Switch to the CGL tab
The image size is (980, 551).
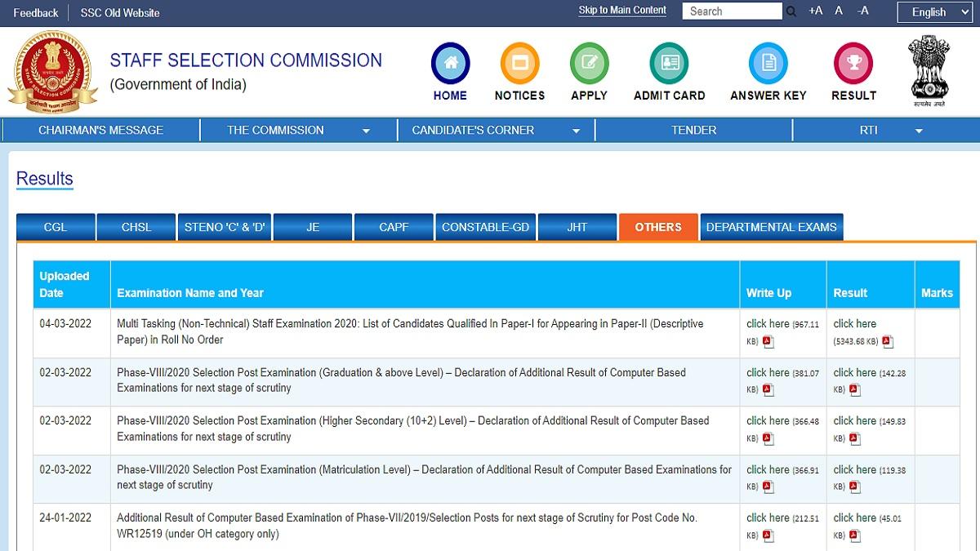[56, 227]
